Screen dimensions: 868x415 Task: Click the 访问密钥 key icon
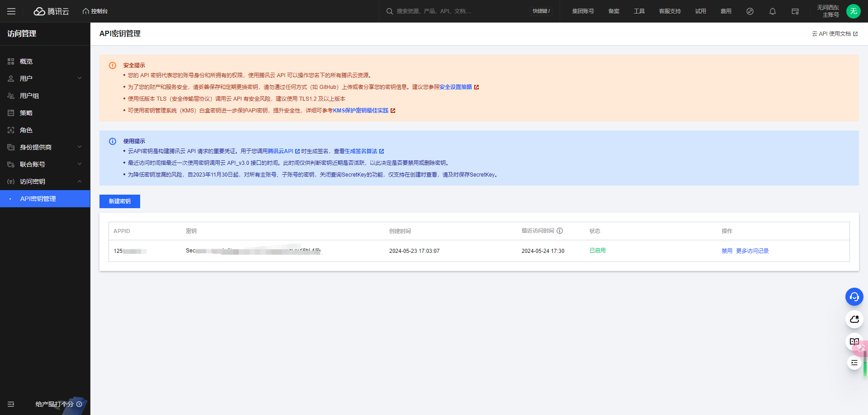coord(11,182)
